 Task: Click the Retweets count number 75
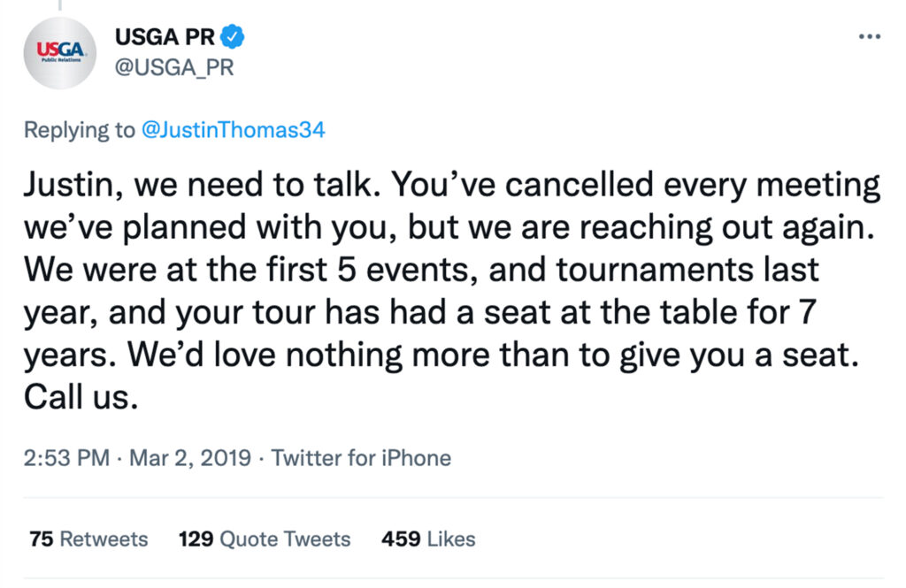41,538
